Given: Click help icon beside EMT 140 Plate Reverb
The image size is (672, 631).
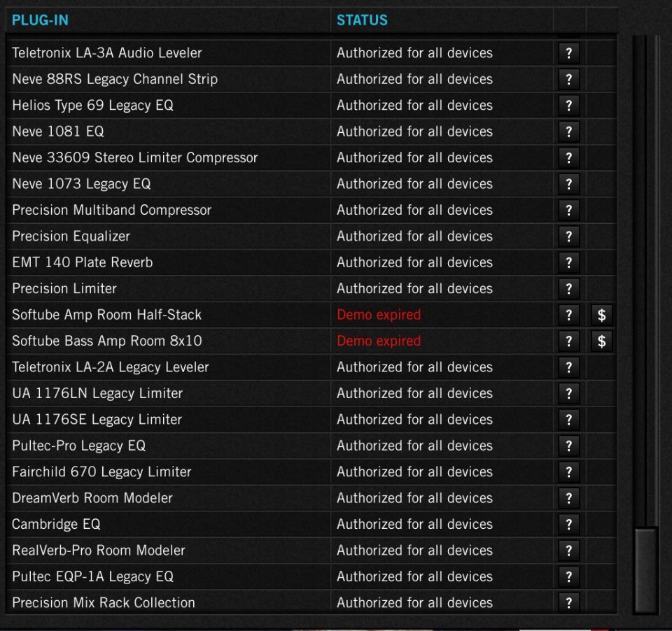Looking at the screenshot, I should [568, 262].
